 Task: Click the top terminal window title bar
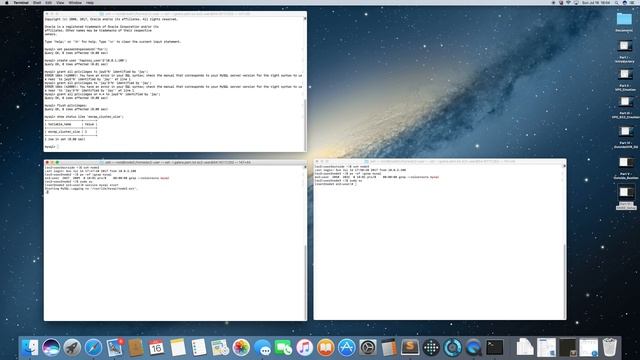coord(176,13)
